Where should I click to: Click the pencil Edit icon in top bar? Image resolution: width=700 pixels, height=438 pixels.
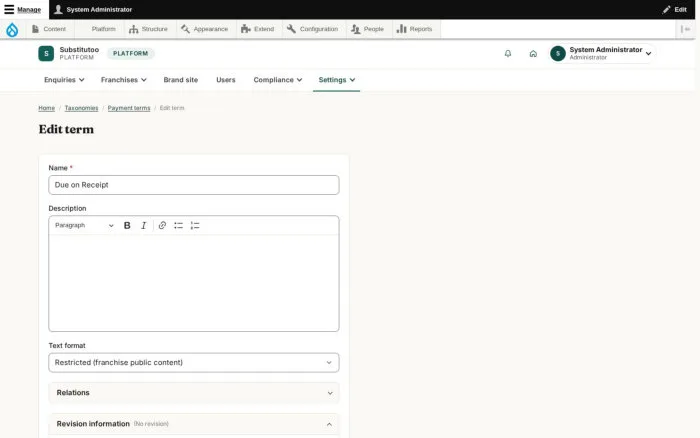point(666,9)
